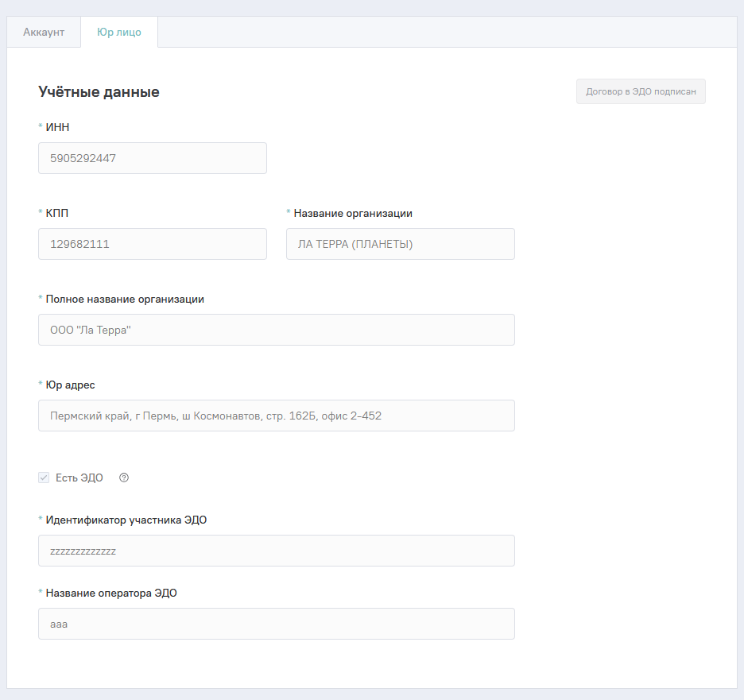Click the Название организации input field

tap(401, 244)
